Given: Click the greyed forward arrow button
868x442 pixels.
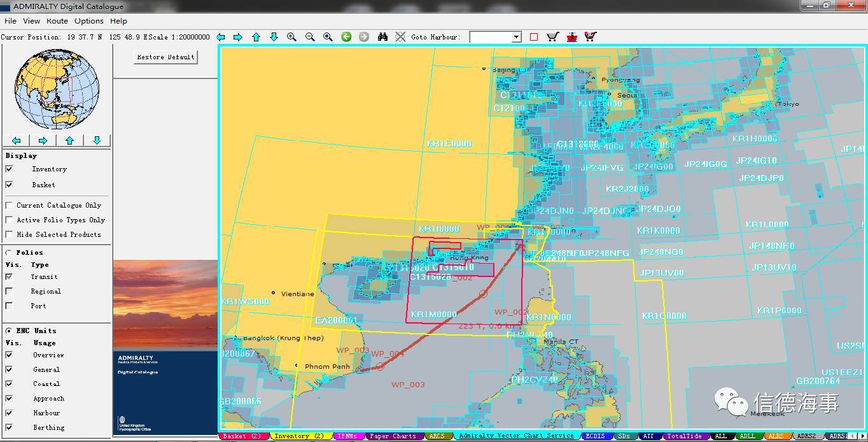Looking at the screenshot, I should [x=364, y=37].
